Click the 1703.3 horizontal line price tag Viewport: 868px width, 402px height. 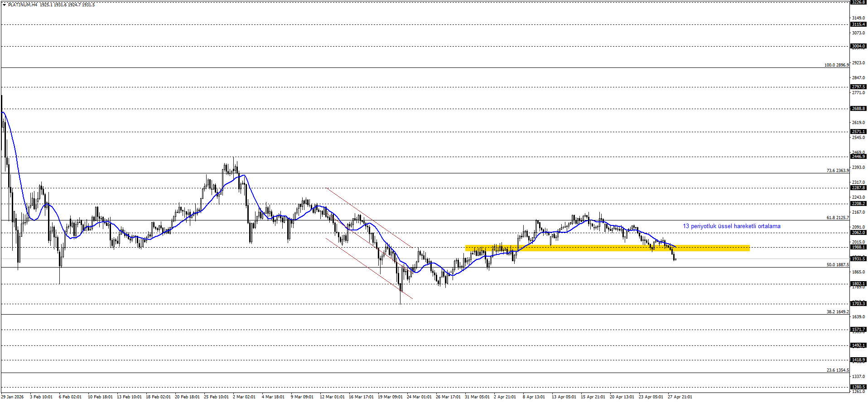(x=858, y=304)
